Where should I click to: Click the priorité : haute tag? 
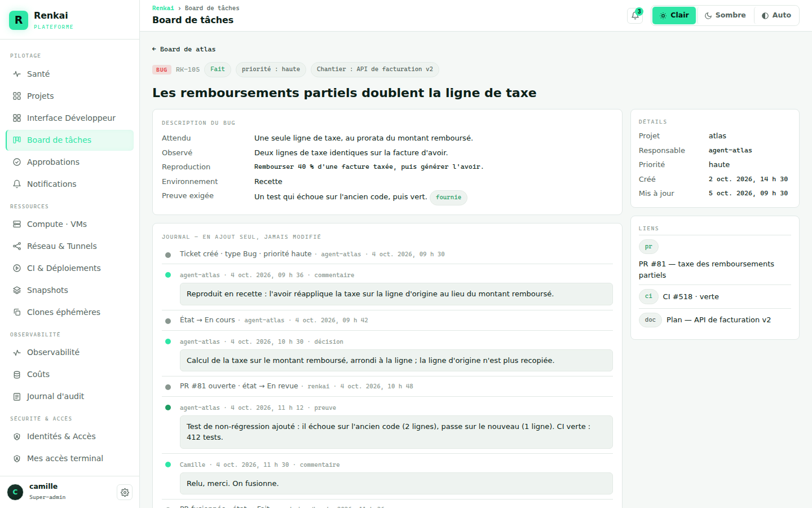pyautogui.click(x=271, y=69)
